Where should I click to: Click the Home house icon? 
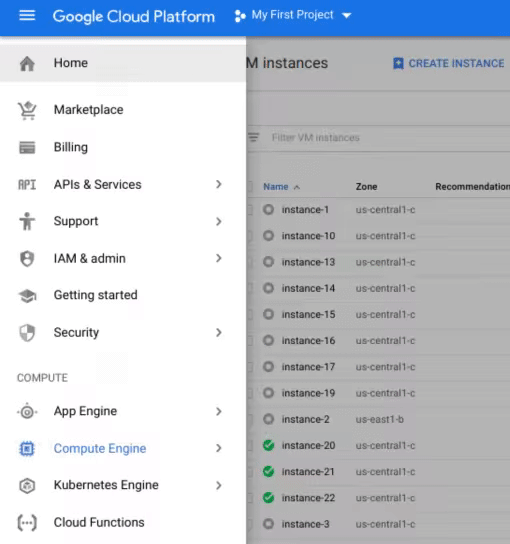(27, 64)
